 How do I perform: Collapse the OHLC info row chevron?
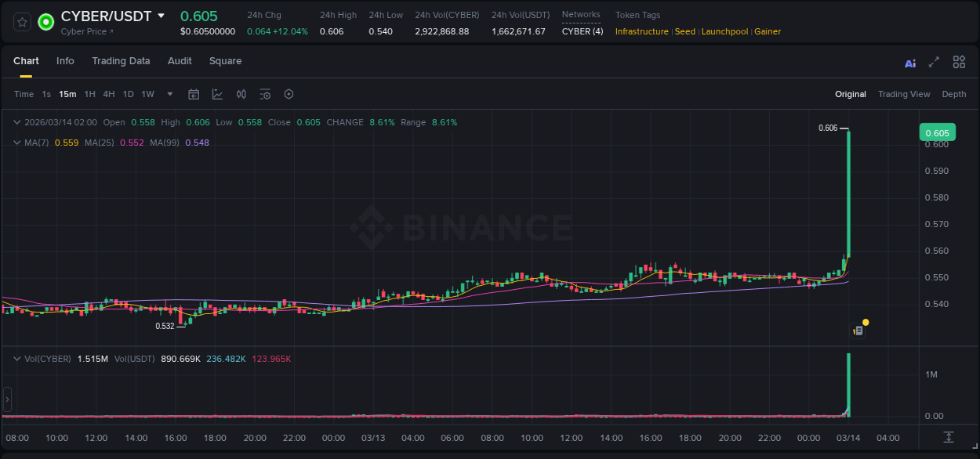point(17,122)
